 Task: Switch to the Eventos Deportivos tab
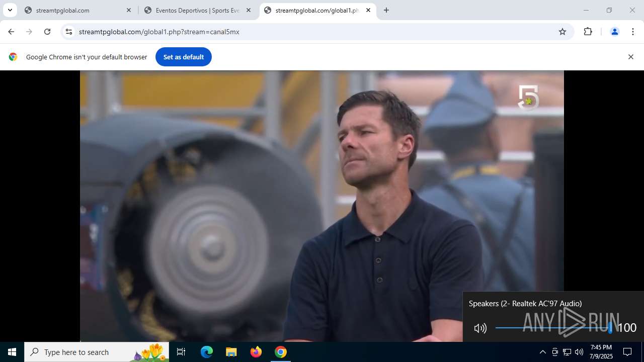(x=196, y=10)
